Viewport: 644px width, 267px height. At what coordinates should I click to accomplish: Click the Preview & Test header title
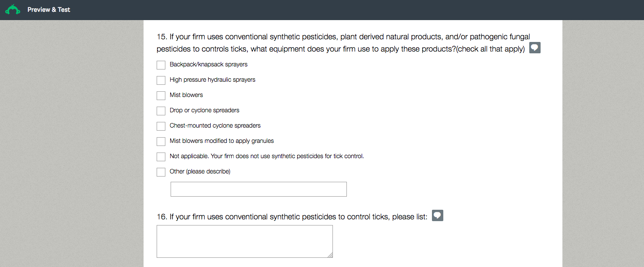[49, 10]
